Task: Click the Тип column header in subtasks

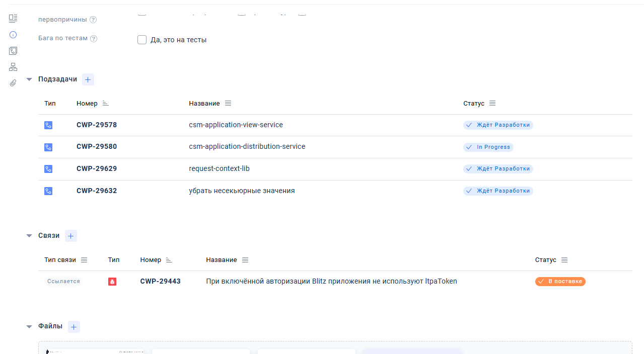Action: [x=50, y=104]
